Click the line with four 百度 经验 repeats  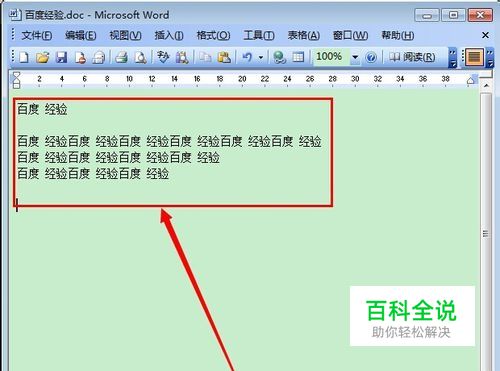[118, 157]
